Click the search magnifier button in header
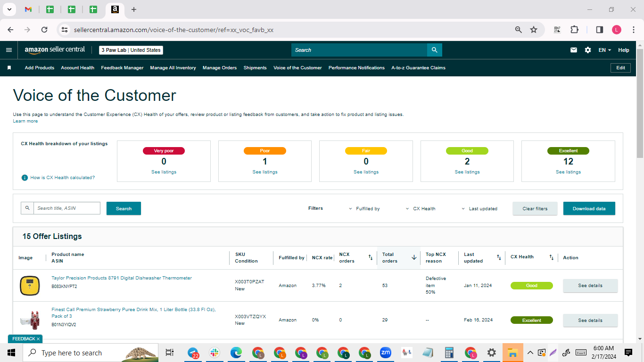Screen dimensions: 644x362 click(434, 50)
